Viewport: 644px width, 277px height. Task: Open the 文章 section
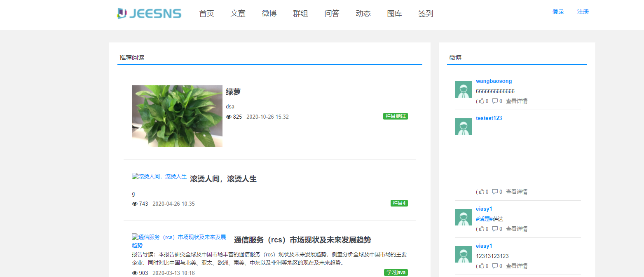tap(238, 13)
